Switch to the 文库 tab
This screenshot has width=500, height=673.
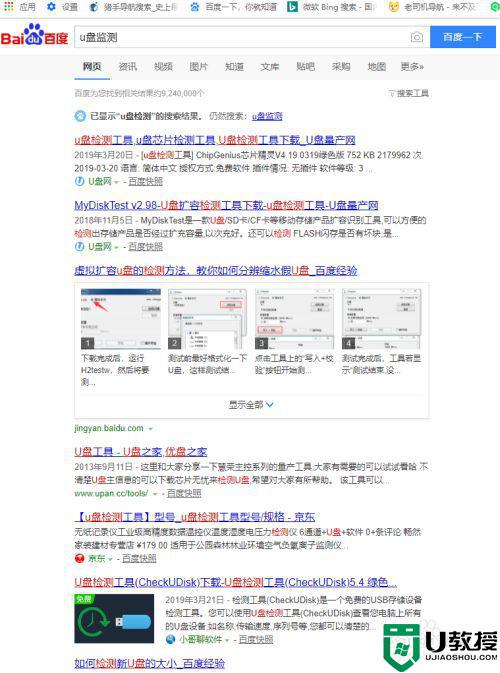click(x=270, y=67)
